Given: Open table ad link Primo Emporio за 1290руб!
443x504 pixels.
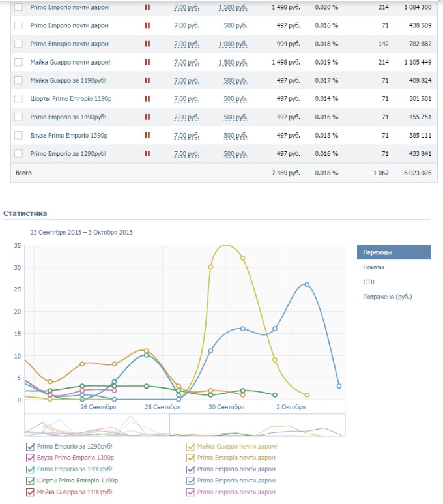Looking at the screenshot, I should click(x=68, y=154).
